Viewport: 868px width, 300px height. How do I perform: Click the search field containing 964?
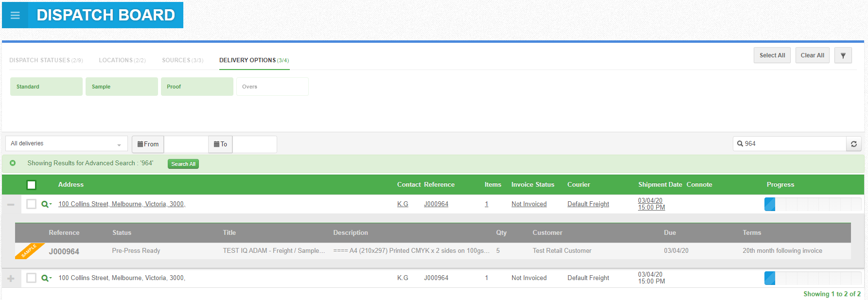tap(790, 144)
